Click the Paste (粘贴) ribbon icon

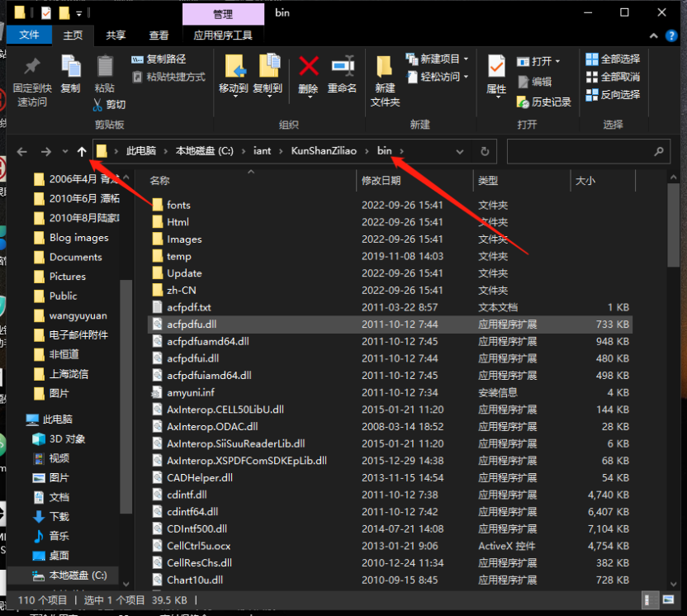tap(105, 67)
